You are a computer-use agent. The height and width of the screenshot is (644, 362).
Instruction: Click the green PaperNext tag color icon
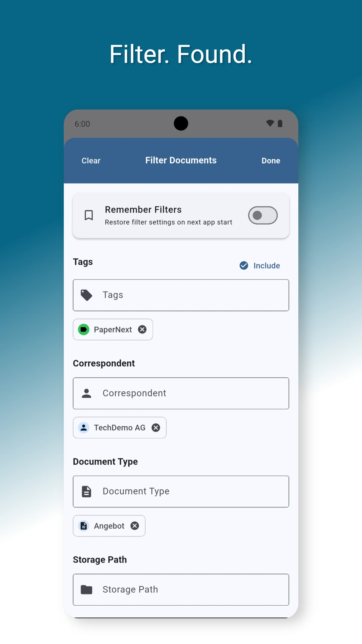pyautogui.click(x=84, y=329)
